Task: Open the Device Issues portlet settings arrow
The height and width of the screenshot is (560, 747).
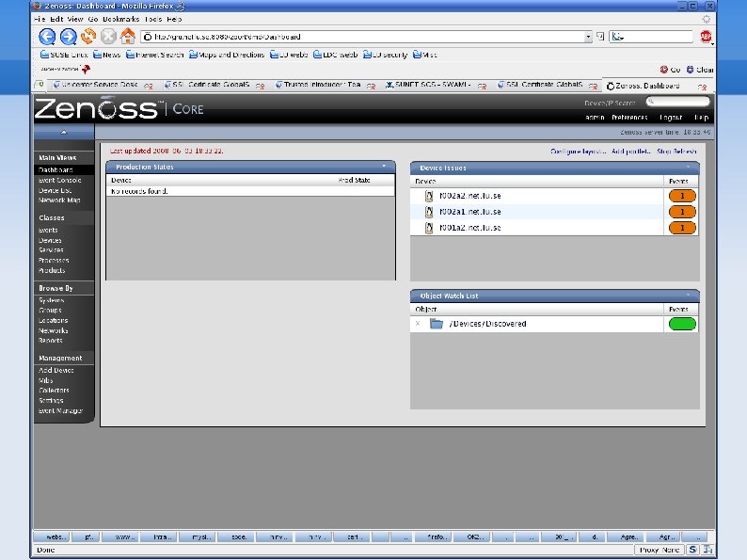Action: click(688, 167)
